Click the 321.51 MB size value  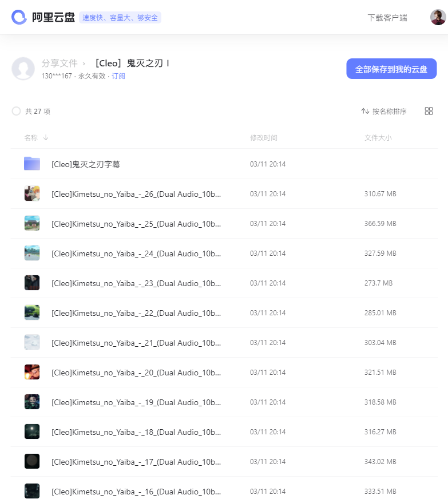point(380,373)
